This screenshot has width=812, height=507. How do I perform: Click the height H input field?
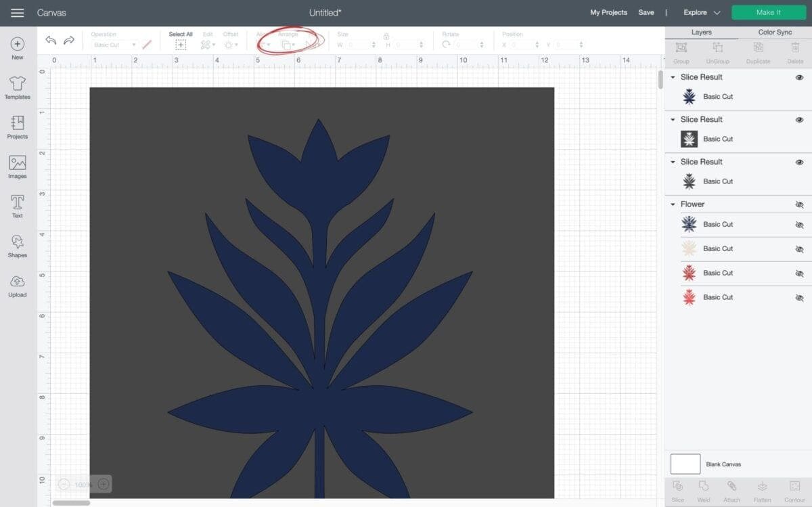point(409,45)
